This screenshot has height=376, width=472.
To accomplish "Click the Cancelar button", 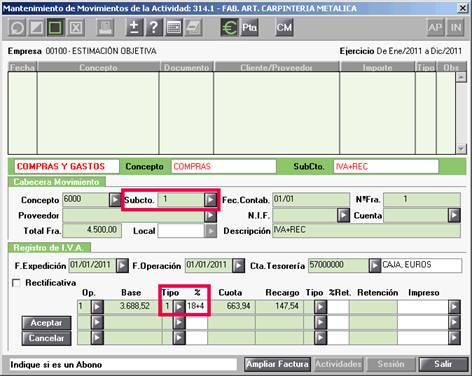I will point(46,338).
